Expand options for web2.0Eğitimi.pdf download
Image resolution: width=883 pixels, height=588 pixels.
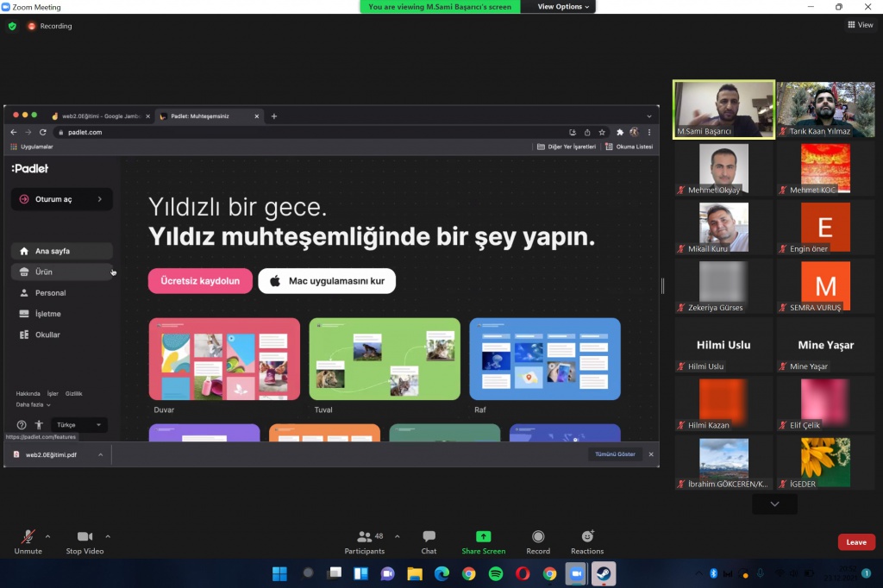pos(101,454)
